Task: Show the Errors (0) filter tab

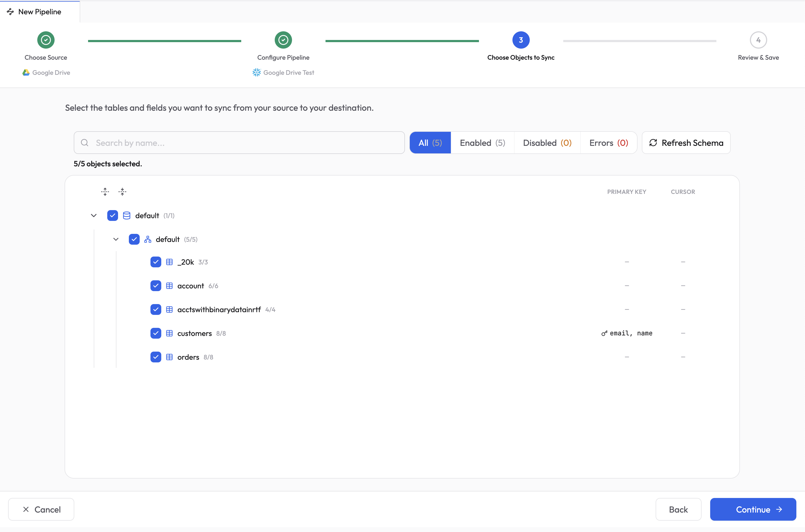Action: coord(608,143)
